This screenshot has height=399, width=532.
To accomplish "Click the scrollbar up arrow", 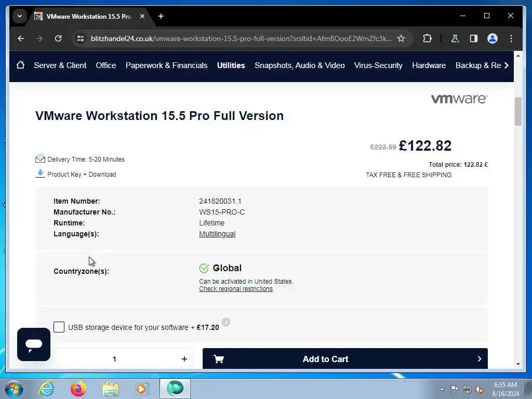I will (x=518, y=55).
